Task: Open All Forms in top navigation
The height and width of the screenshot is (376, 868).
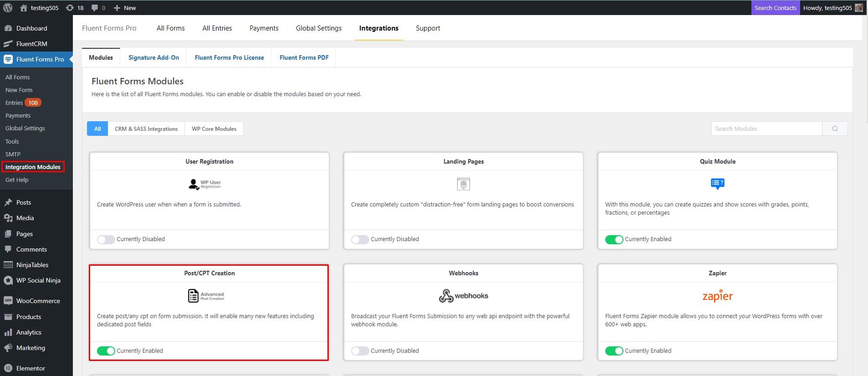Action: point(171,28)
